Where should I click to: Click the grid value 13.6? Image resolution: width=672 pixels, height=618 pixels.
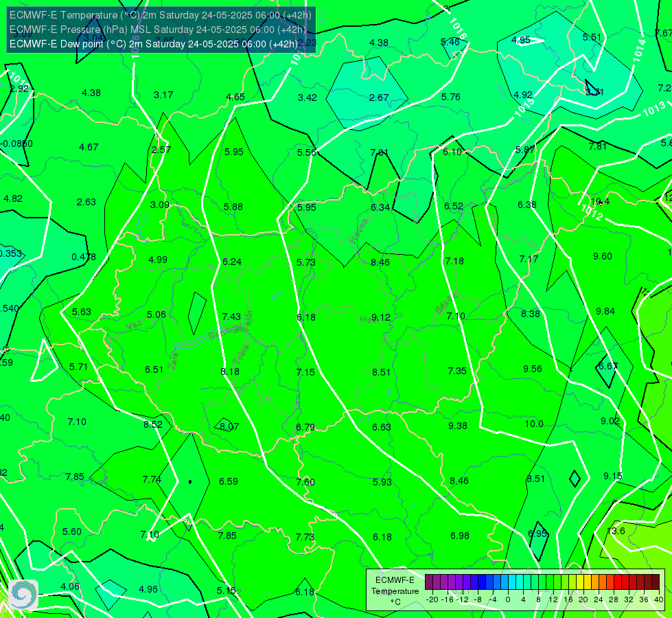(x=616, y=531)
